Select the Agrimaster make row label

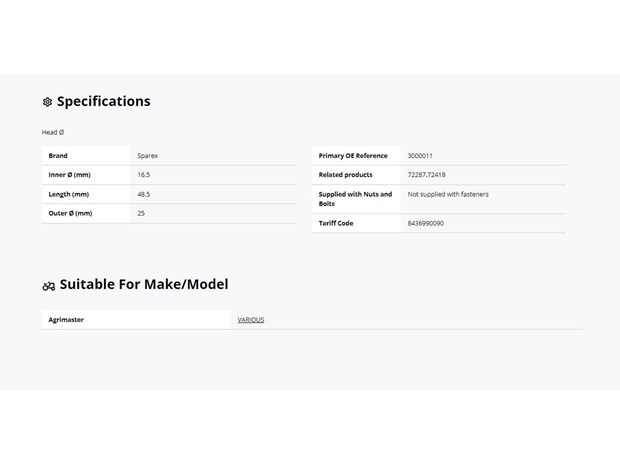(66, 319)
